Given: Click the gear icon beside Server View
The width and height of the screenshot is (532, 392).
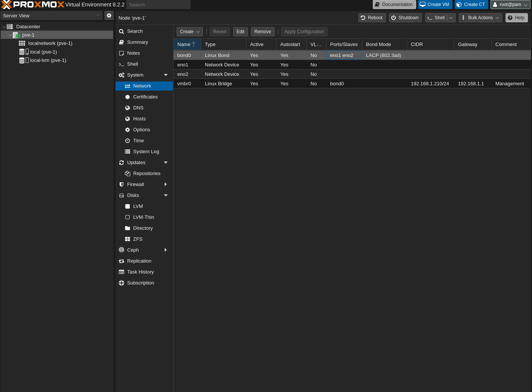Looking at the screenshot, I should (109, 15).
